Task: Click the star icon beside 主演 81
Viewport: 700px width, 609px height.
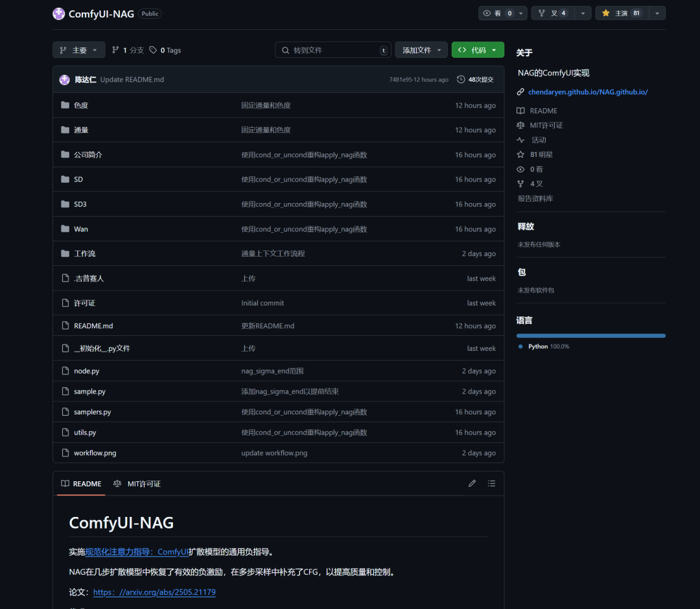Action: point(606,14)
